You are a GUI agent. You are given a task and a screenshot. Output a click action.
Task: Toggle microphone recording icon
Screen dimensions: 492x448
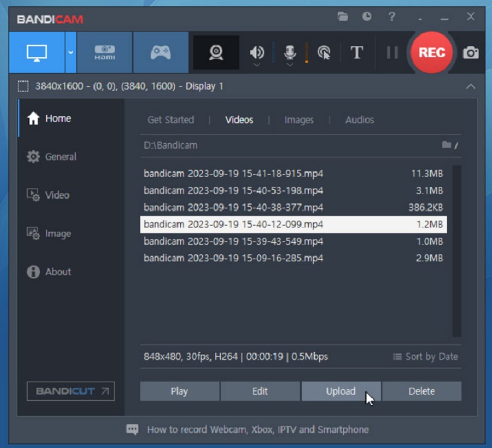290,52
